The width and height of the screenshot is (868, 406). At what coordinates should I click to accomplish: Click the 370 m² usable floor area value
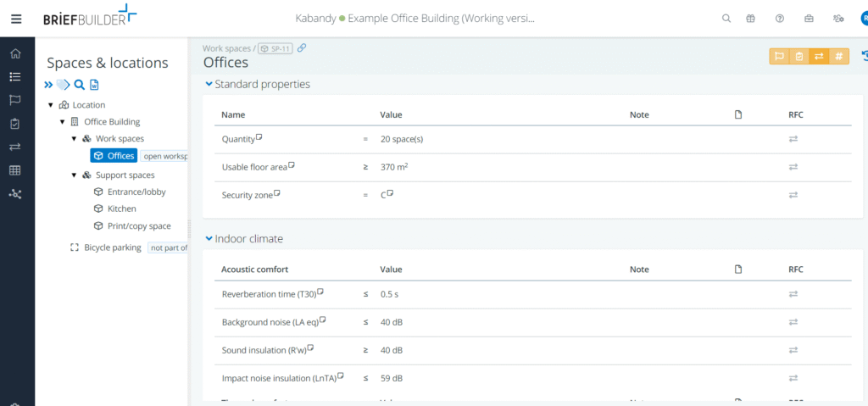[x=394, y=167]
